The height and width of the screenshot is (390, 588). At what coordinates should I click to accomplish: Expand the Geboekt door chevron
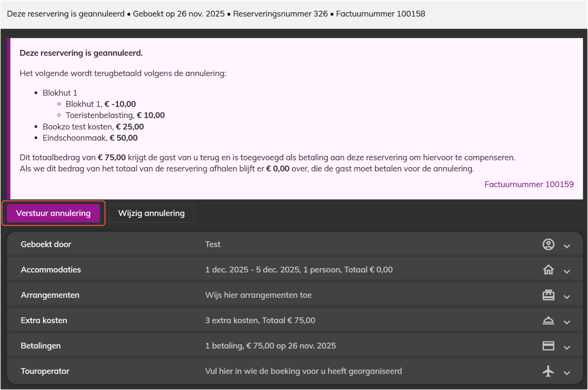coord(567,246)
